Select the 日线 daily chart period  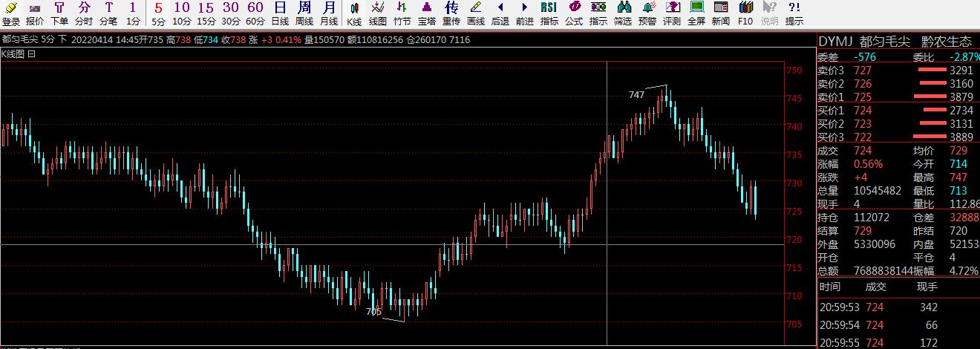point(280,13)
